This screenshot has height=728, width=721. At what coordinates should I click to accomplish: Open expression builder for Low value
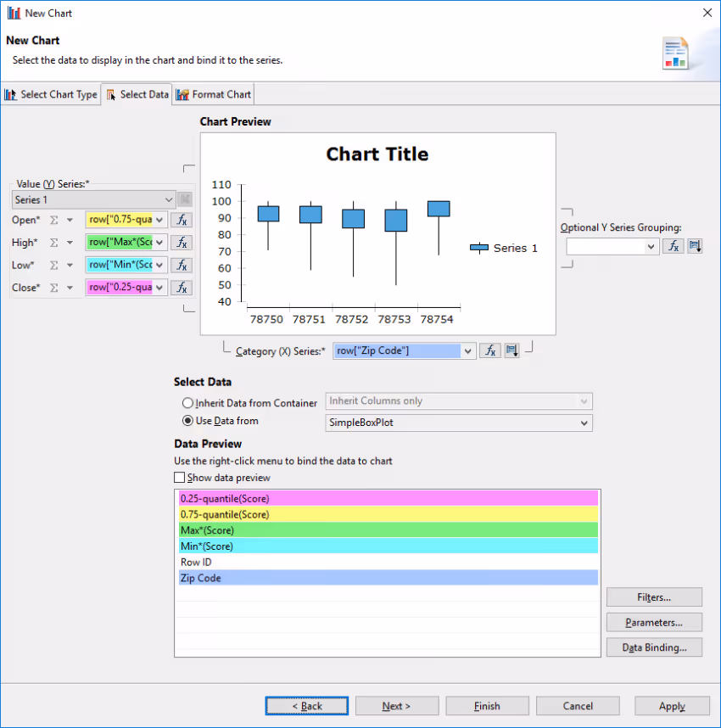182,265
